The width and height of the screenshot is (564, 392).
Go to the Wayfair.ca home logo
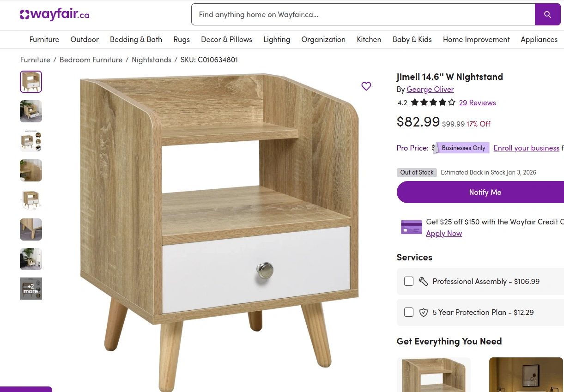[55, 15]
